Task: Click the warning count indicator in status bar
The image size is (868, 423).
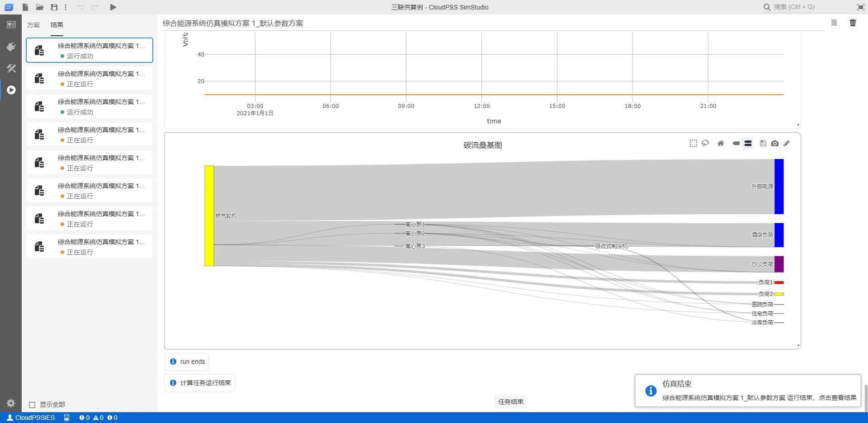Action: tap(98, 418)
